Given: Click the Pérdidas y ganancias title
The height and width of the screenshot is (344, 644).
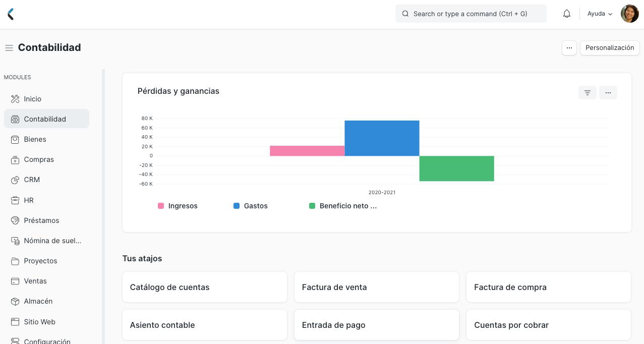Looking at the screenshot, I should point(179,91).
